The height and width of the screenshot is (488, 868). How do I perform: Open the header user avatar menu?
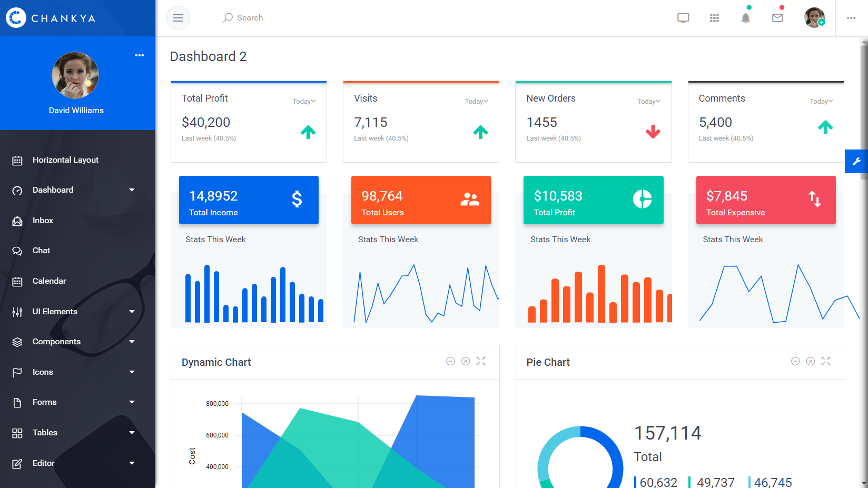coord(815,18)
